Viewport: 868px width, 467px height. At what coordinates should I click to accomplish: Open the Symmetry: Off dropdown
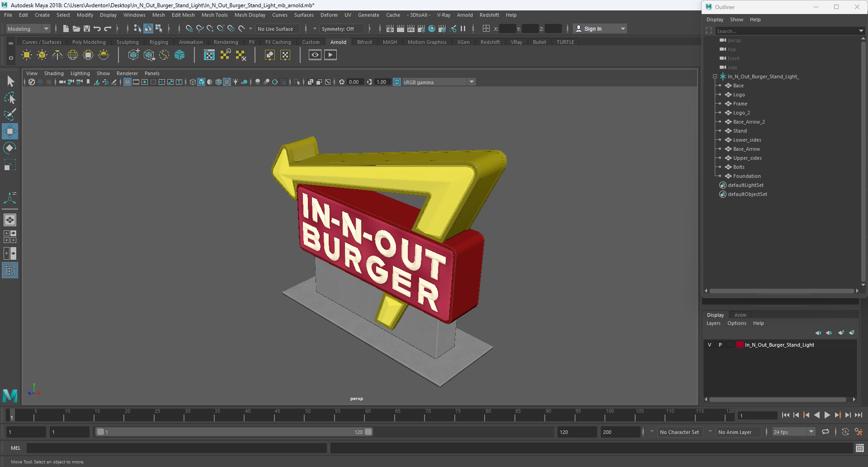point(342,29)
